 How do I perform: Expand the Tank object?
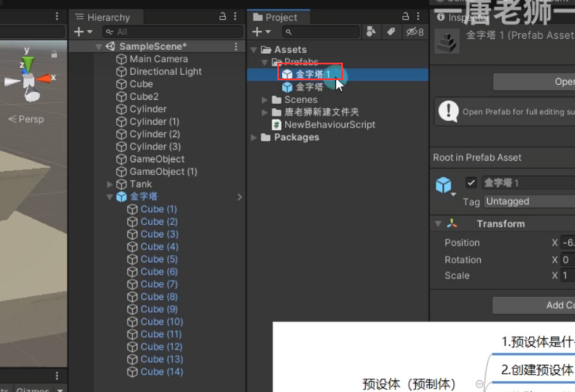pyautogui.click(x=109, y=184)
